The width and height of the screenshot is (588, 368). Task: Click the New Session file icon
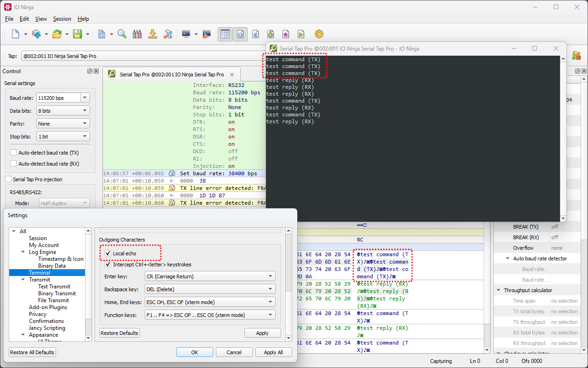click(15, 34)
